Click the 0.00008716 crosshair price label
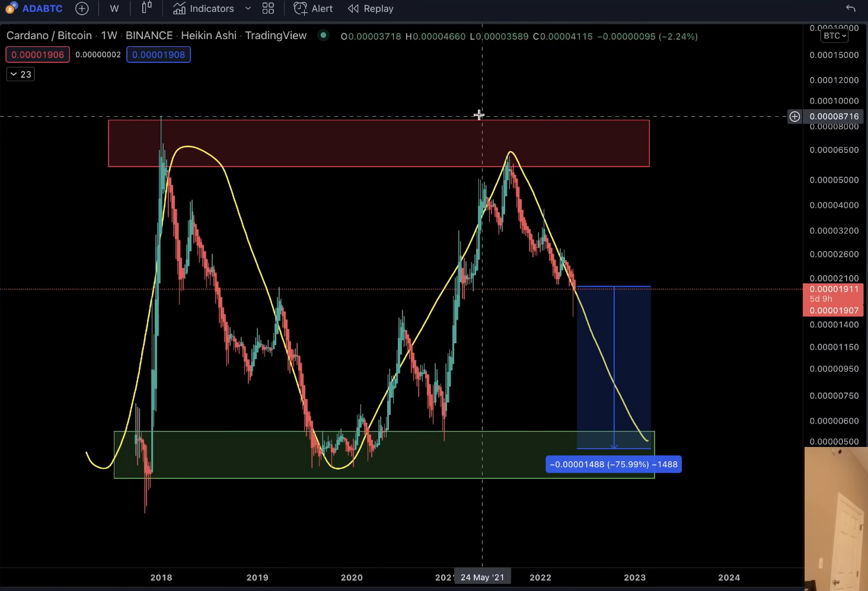 834,116
